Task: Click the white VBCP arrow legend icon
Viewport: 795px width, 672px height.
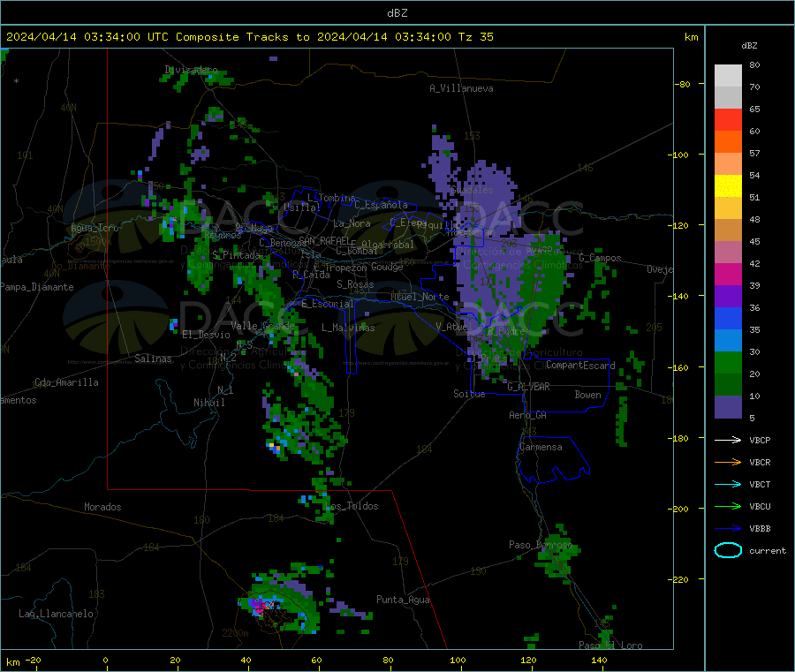Action: pos(728,440)
